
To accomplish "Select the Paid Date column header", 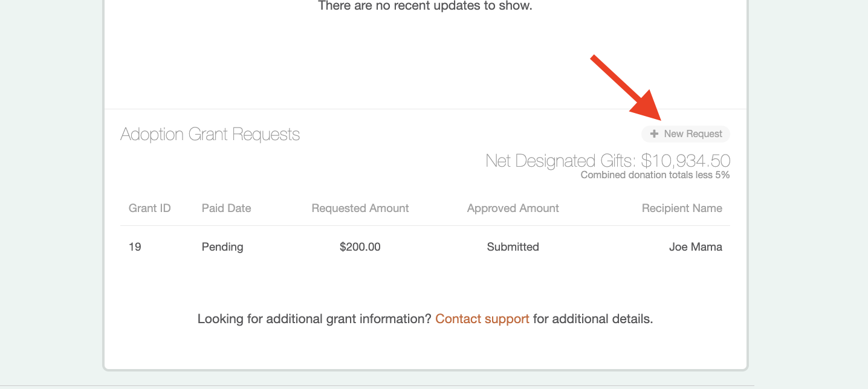I will tap(226, 208).
